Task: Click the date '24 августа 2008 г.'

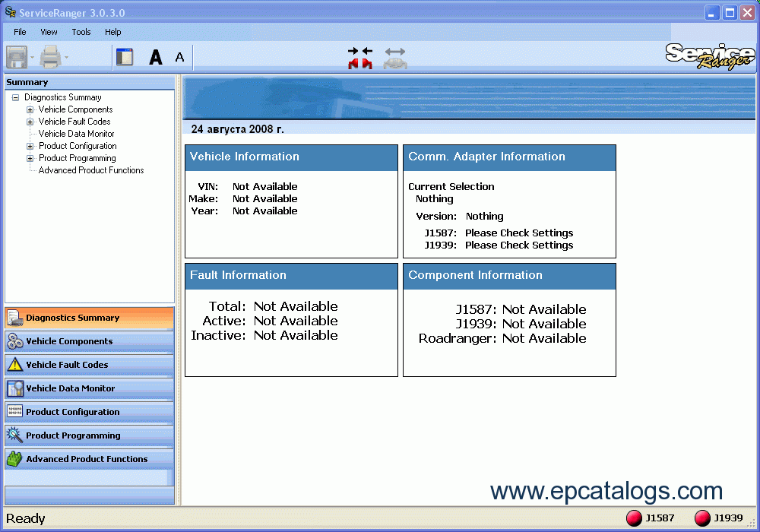Action: [237, 129]
